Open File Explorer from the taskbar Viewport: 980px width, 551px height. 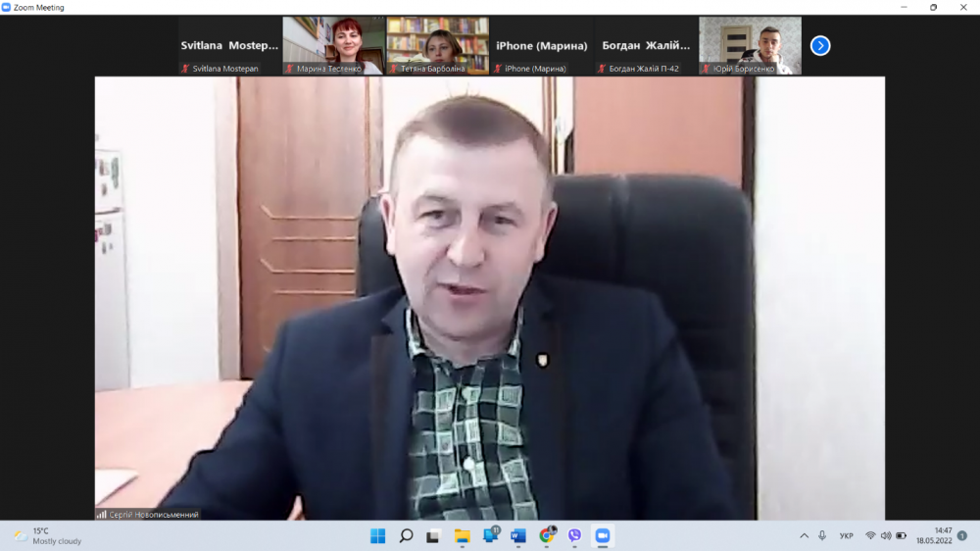point(463,535)
